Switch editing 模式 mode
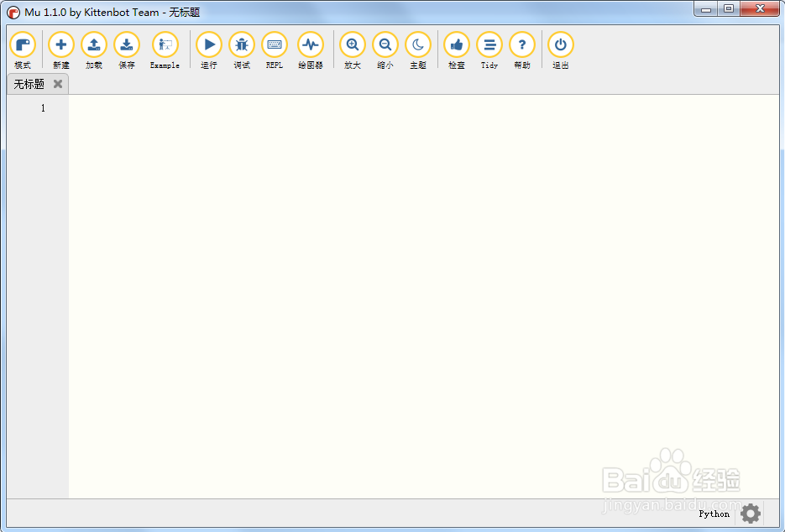The width and height of the screenshot is (785, 532). (23, 45)
